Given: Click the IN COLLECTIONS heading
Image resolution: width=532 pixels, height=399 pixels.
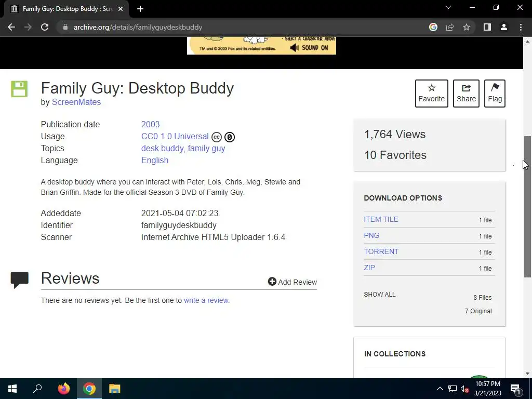Looking at the screenshot, I should click(395, 354).
